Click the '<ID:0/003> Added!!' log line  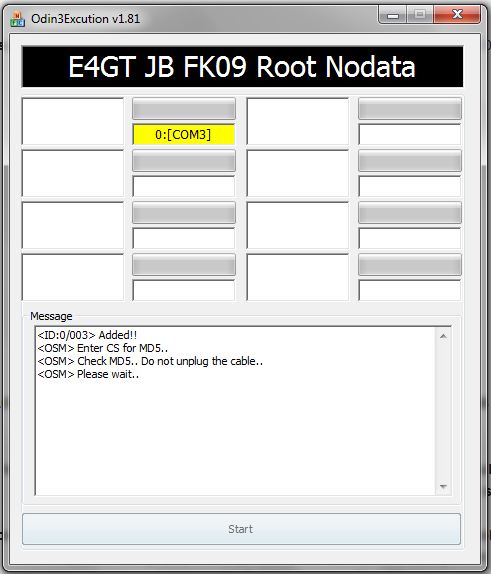click(87, 335)
